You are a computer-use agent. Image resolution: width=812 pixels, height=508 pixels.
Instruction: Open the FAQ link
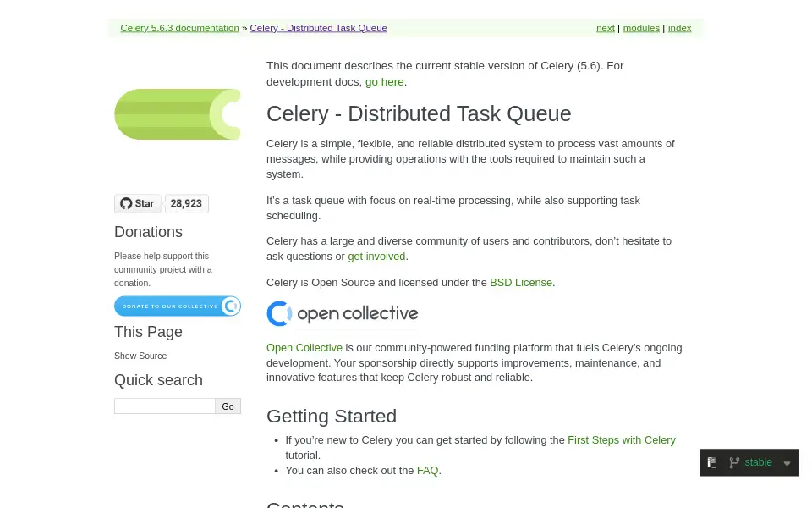pyautogui.click(x=427, y=471)
